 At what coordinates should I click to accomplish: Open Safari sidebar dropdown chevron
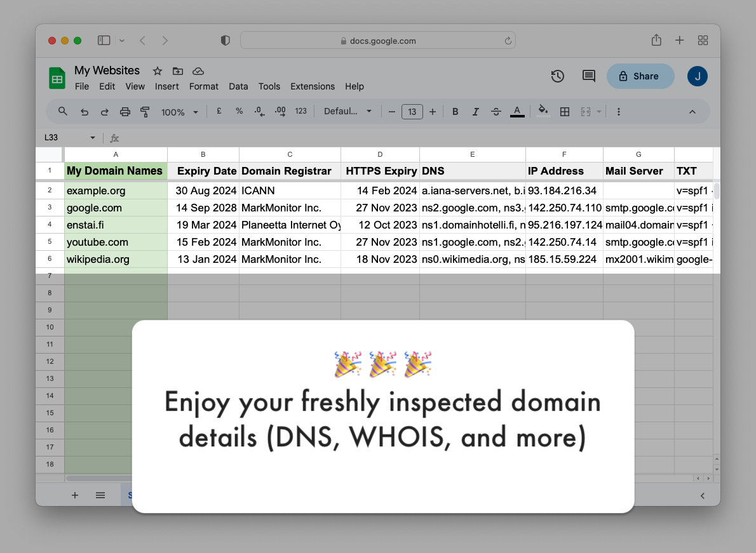(x=122, y=41)
